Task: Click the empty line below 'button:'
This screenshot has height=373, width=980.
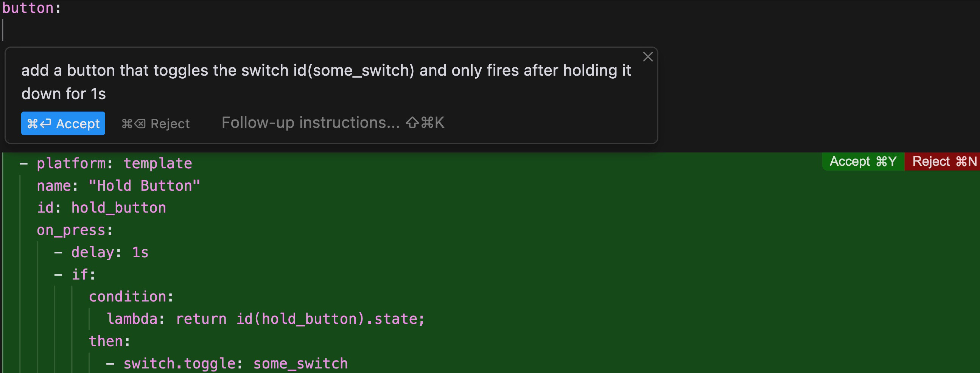Action: point(152,30)
